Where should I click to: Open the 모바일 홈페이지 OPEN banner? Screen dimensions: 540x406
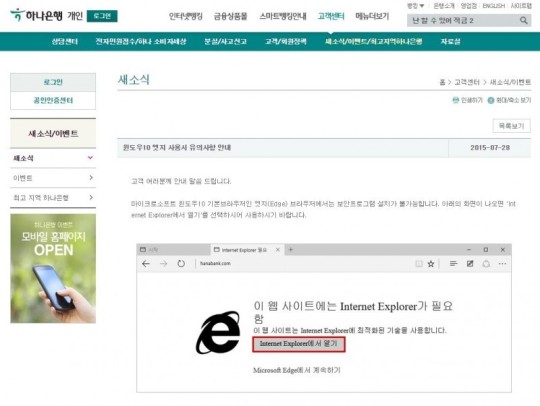(53, 268)
